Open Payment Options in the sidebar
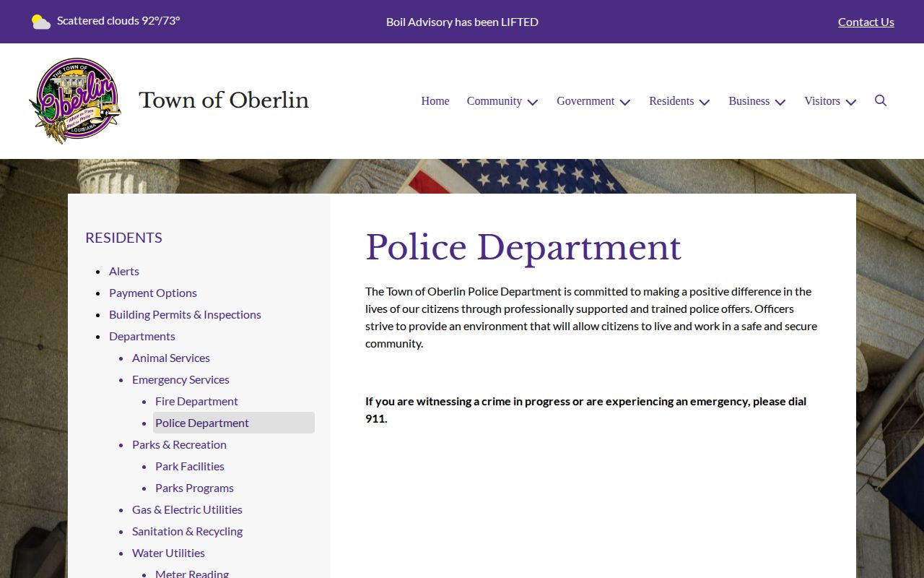Image resolution: width=924 pixels, height=578 pixels. (x=153, y=293)
